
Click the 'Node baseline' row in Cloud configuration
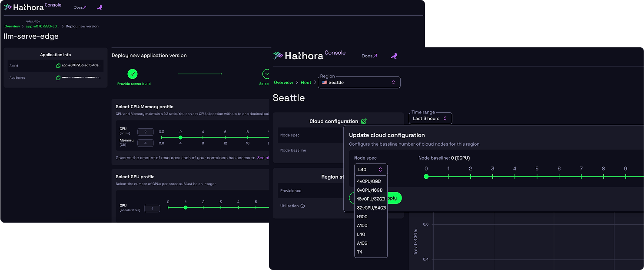point(311,150)
